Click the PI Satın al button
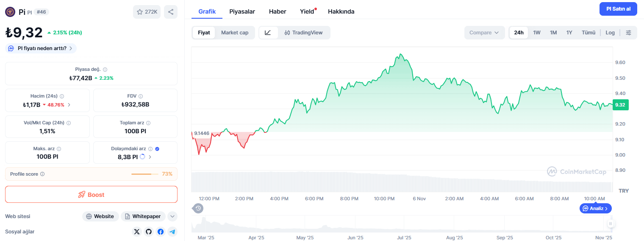The height and width of the screenshot is (241, 644). (x=618, y=9)
